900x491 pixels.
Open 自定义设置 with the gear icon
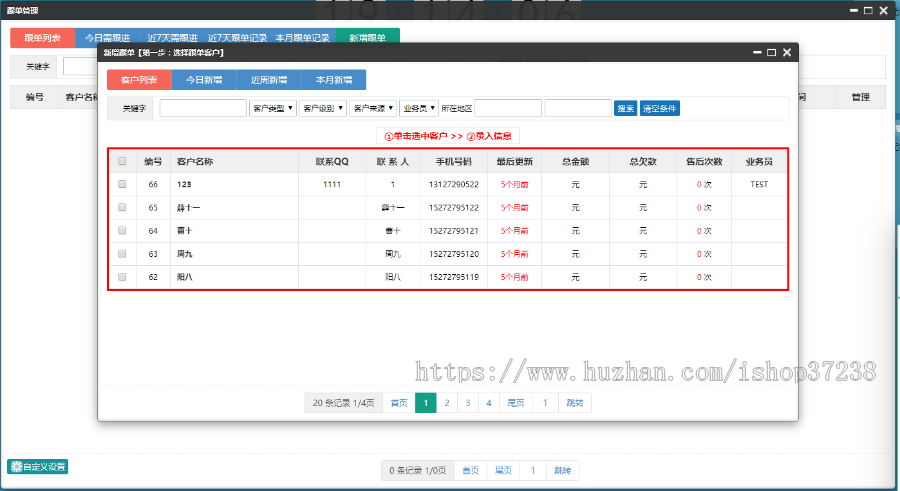[38, 466]
